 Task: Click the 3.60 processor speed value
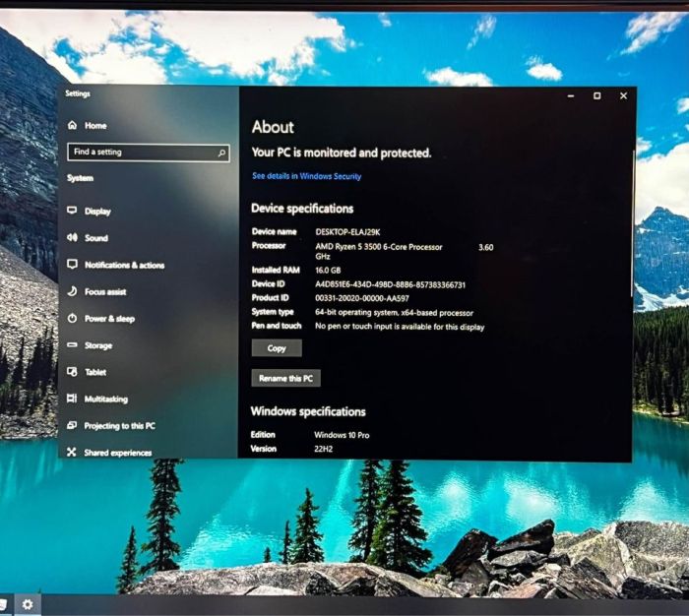click(485, 247)
